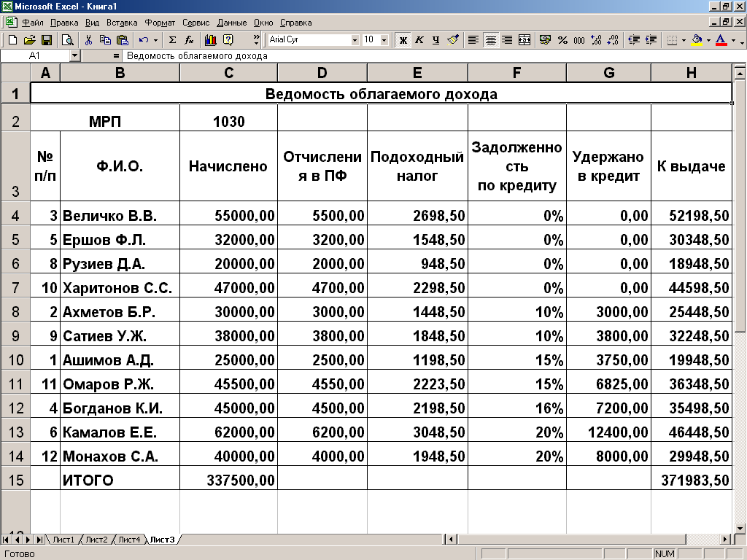This screenshot has width=747, height=560.
Task: Select the cell containing Харитонов С.С.
Action: 120,287
